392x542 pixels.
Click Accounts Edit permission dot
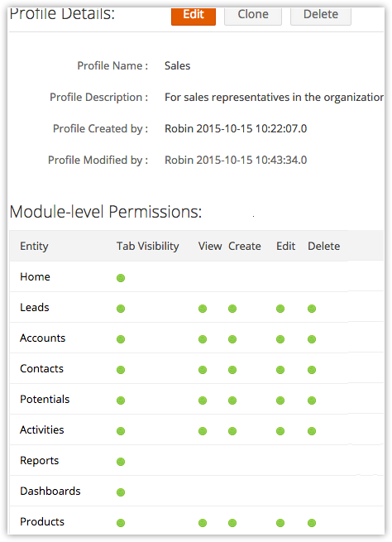280,339
